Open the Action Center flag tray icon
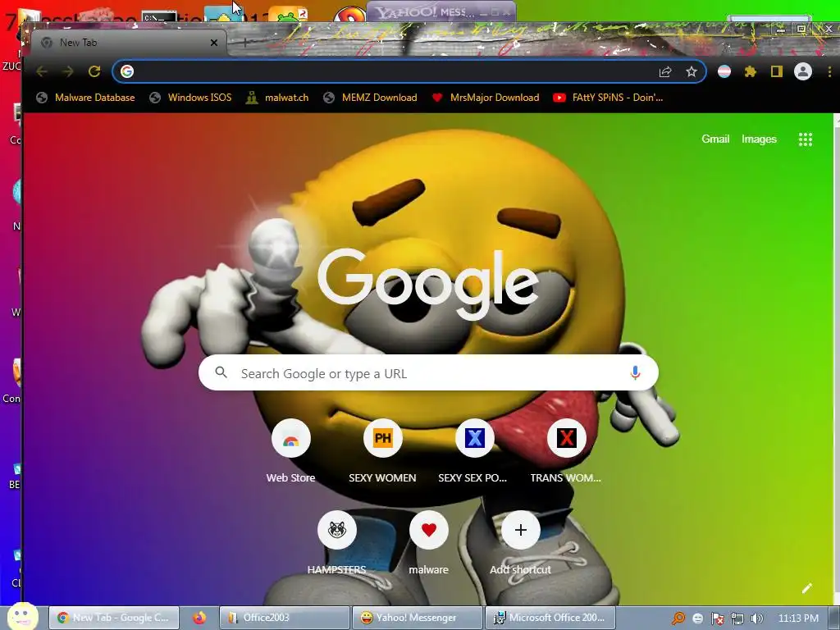Viewport: 840px width, 630px height. coord(717,619)
